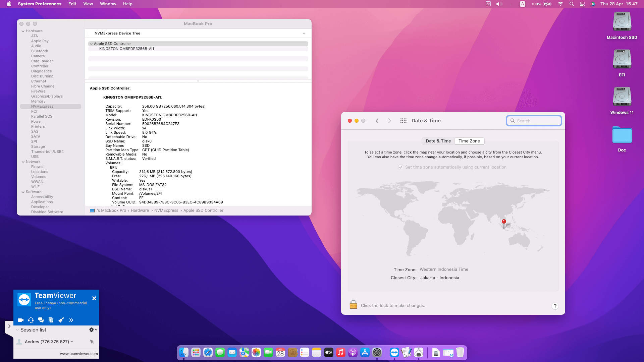Click Hardware in the path bar
Screen dimensions: 644x362
pyautogui.click(x=140, y=210)
